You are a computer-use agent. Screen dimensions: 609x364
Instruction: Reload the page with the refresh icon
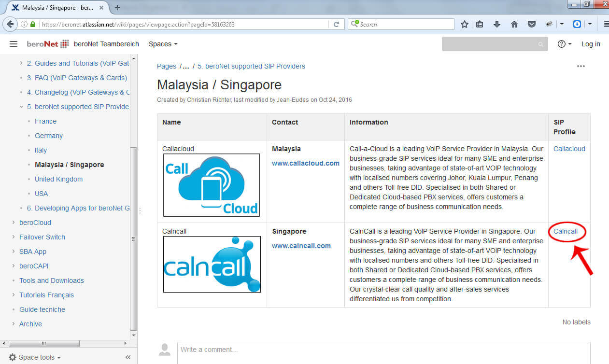337,24
